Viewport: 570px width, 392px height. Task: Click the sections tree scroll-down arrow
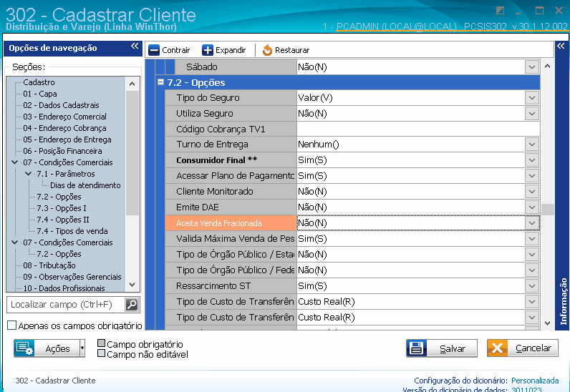(x=132, y=285)
